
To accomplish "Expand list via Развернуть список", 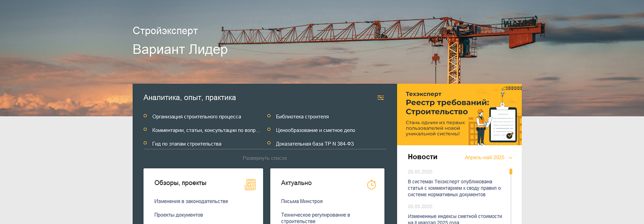I will tap(265, 158).
